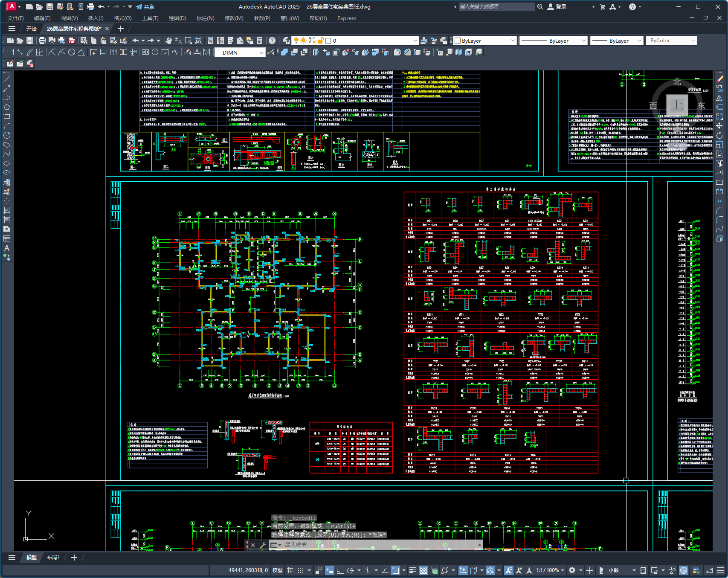Open the QuickCalc calculator icon
The width and height of the screenshot is (728, 578).
tap(260, 41)
